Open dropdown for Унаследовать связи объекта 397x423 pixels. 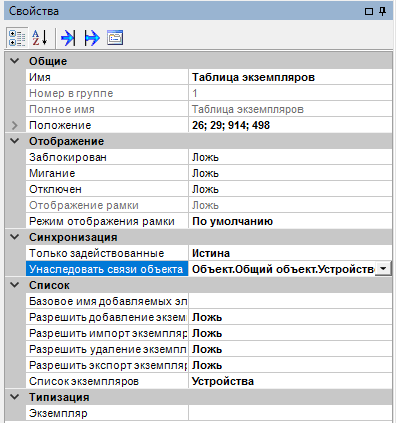pos(383,269)
